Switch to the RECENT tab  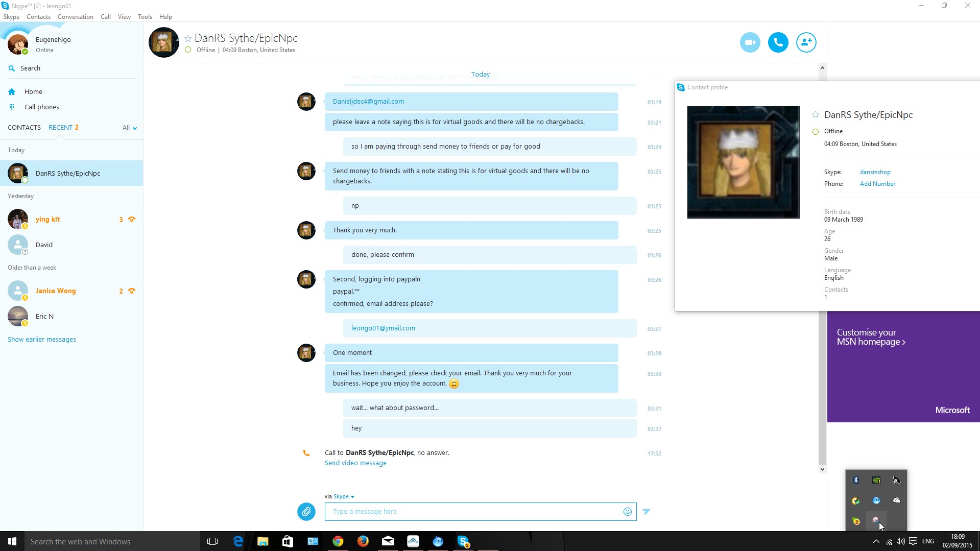tap(63, 128)
